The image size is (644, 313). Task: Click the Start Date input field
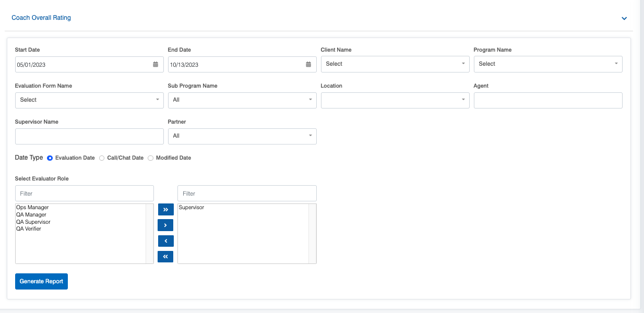tap(89, 65)
